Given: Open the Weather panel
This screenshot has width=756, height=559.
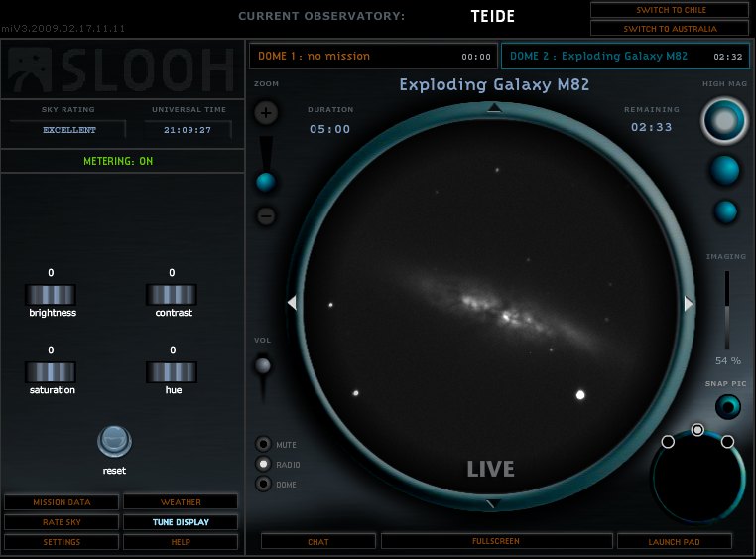Looking at the screenshot, I should tap(181, 502).
